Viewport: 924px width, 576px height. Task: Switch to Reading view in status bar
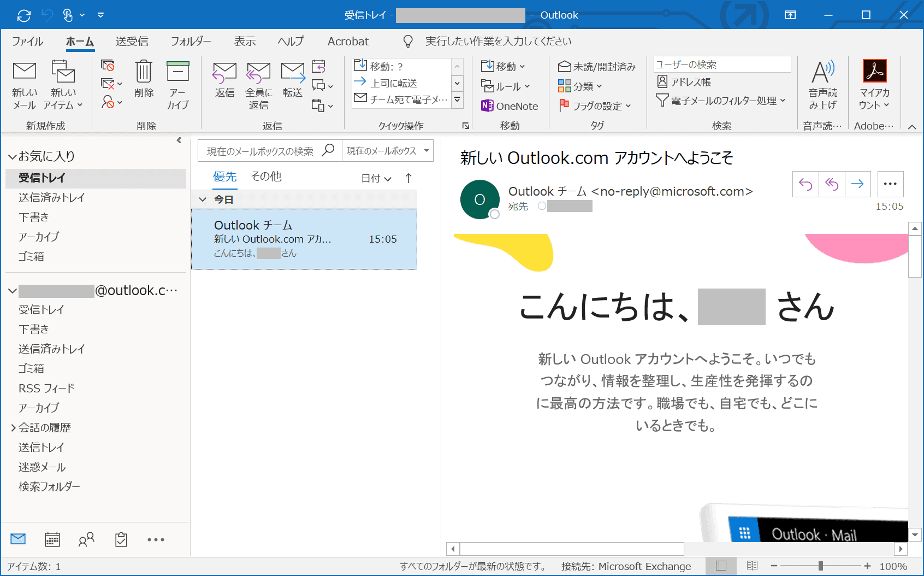pyautogui.click(x=752, y=566)
